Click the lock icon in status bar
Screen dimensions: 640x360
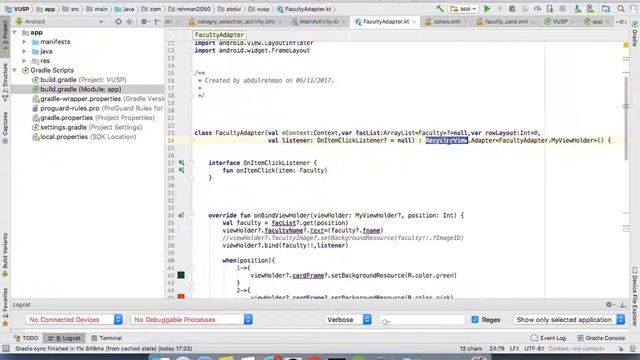(621, 349)
